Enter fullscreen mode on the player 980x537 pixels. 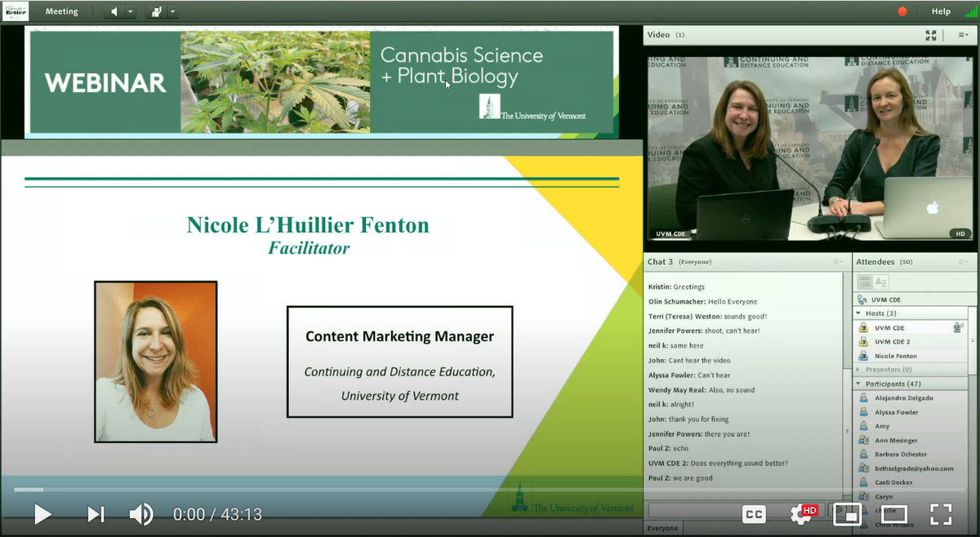pos(941,513)
